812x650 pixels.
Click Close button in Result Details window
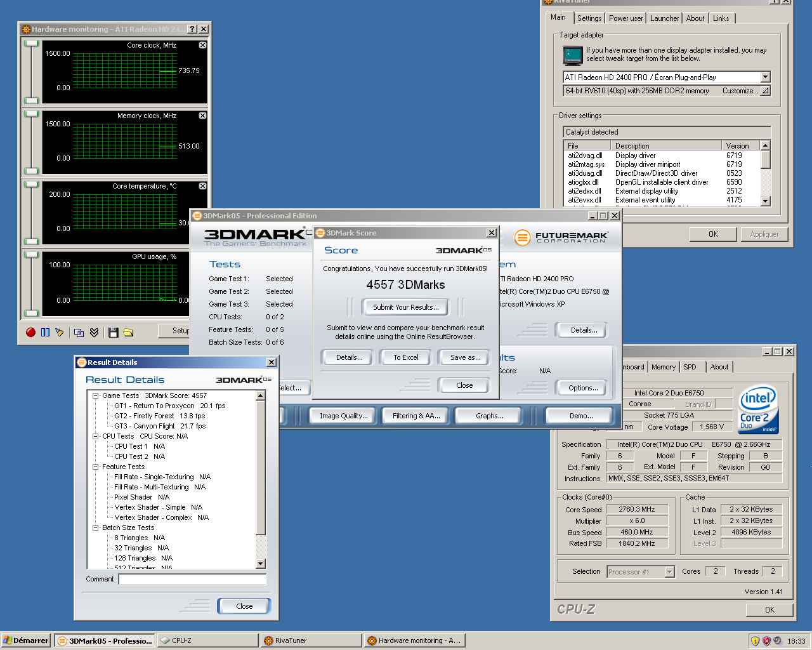(244, 606)
